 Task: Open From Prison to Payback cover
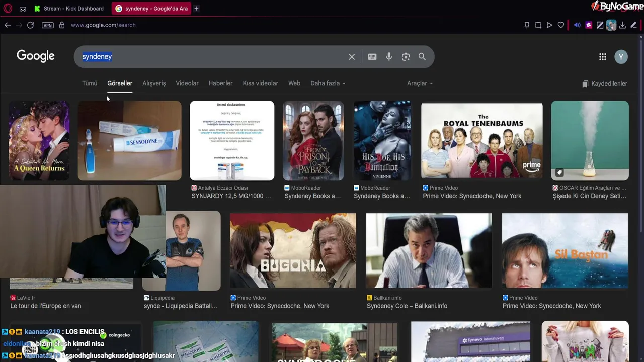[313, 141]
